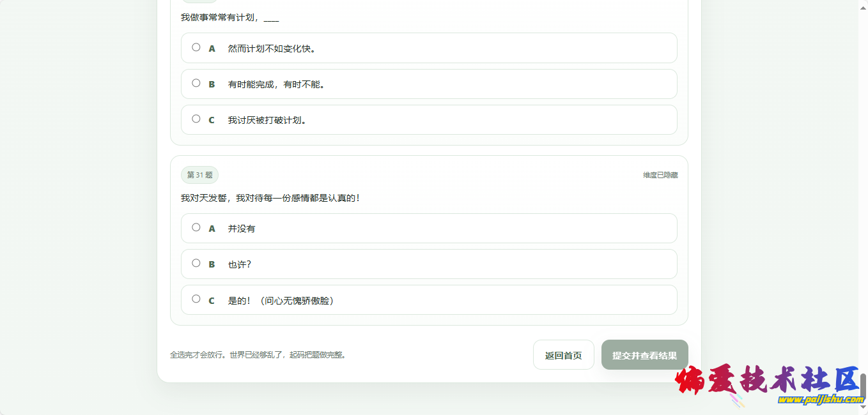868x415 pixels.
Task: Select radio button for option B 有时能完成，有时不能
Action: click(x=196, y=83)
